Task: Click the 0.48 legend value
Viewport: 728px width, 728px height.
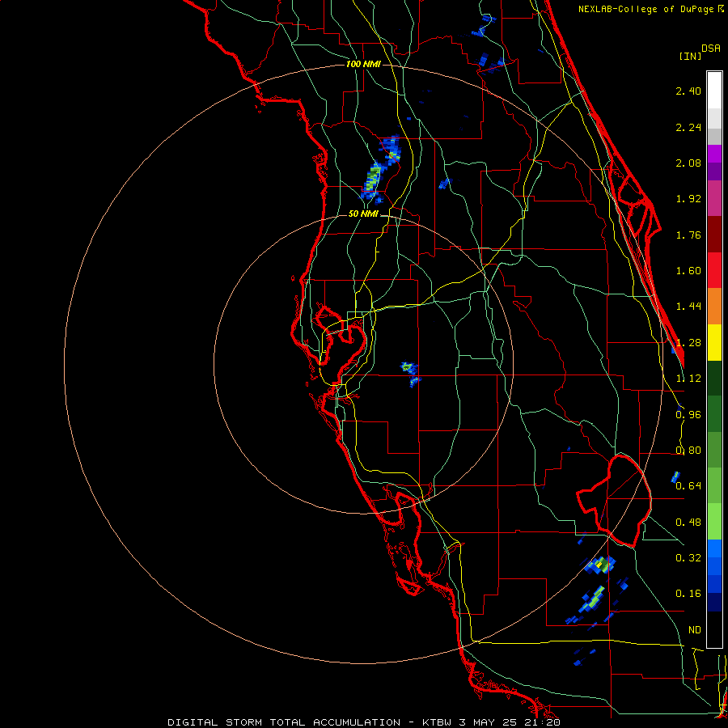Action: [688, 523]
